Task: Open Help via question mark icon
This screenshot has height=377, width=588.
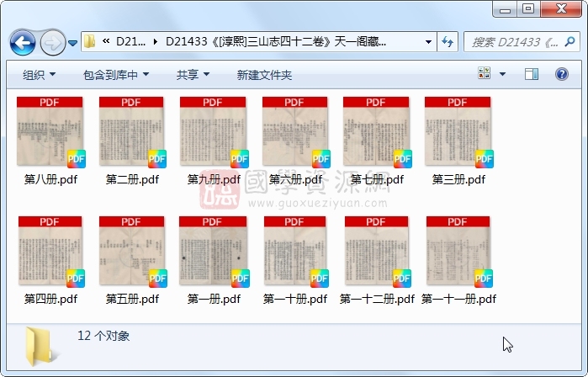Action: (x=561, y=74)
